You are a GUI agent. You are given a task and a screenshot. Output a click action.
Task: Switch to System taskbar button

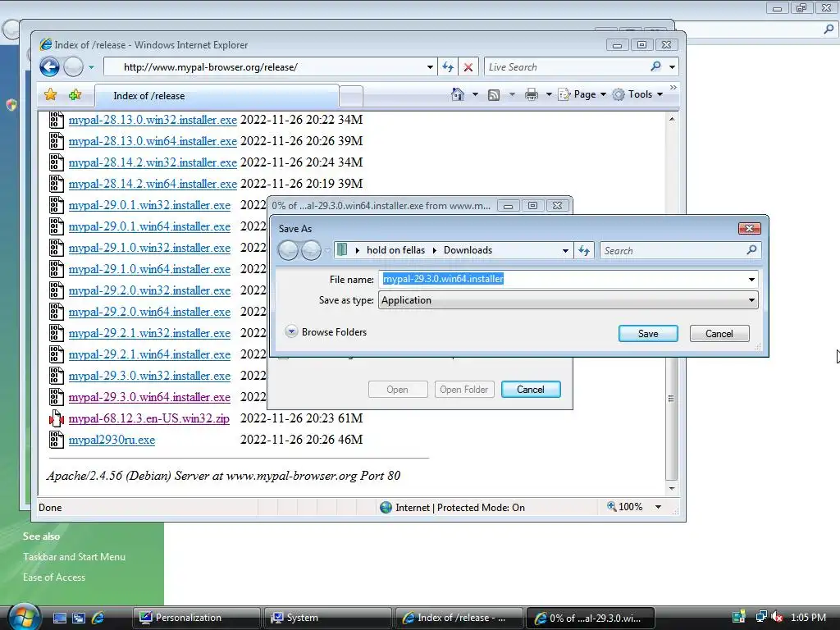(x=328, y=618)
